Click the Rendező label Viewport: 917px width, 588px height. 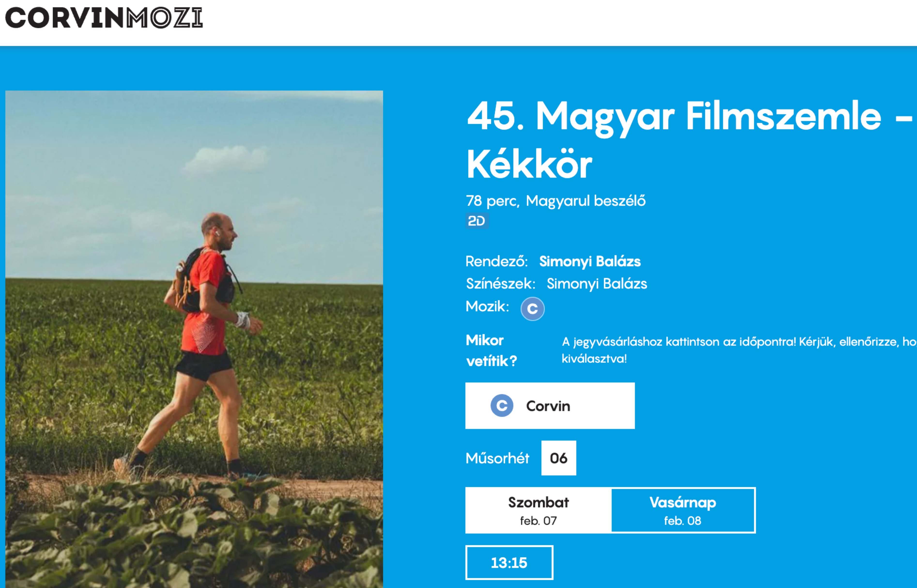point(496,261)
